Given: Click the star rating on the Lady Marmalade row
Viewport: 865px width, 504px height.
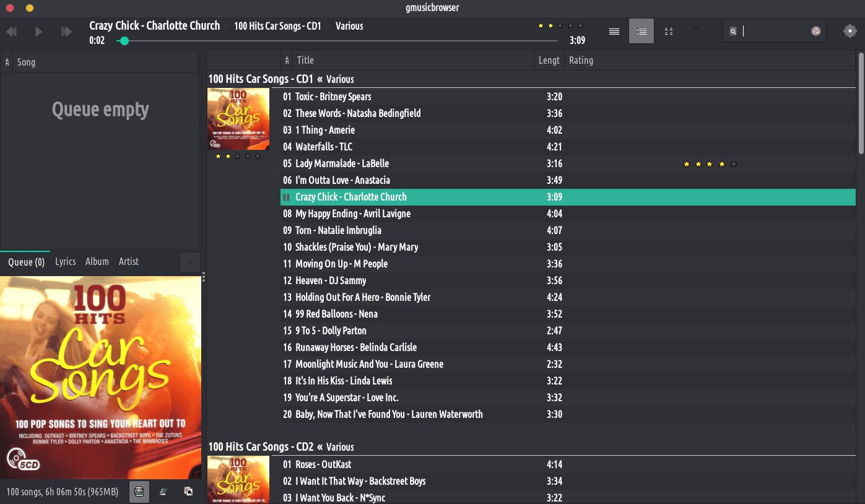Looking at the screenshot, I should click(710, 164).
